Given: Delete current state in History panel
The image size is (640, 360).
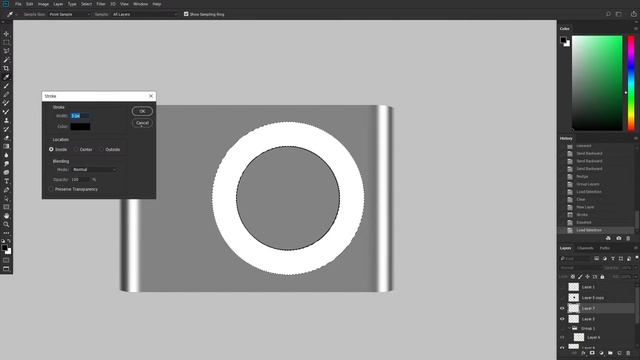Looking at the screenshot, I should [628, 238].
